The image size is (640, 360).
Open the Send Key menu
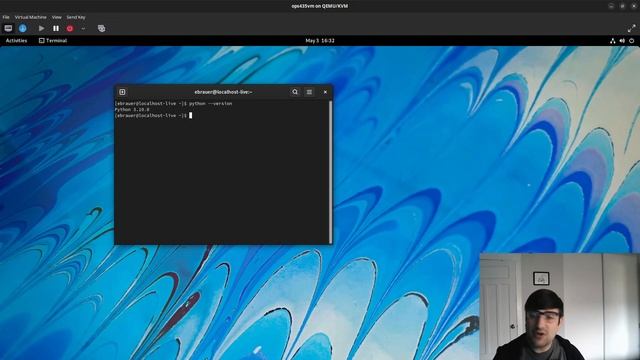point(76,17)
